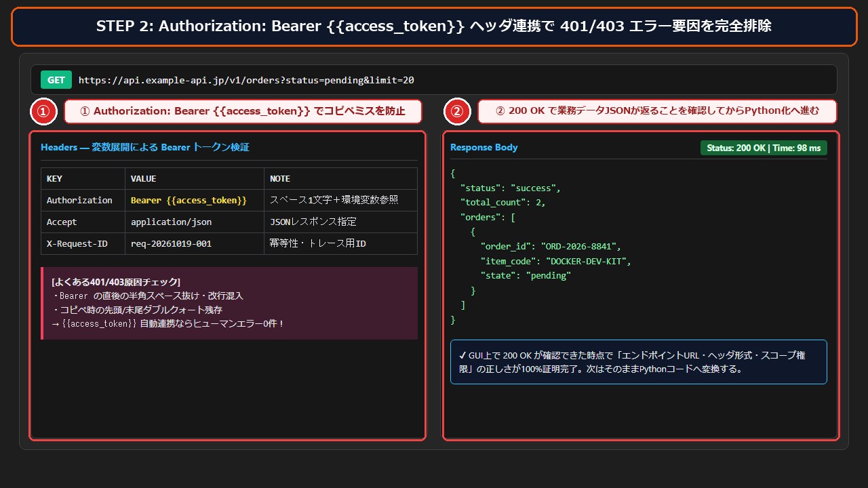Image resolution: width=868 pixels, height=488 pixels.
Task: Click the line 'ヒューマンエラー0件！'
Action: tap(168, 324)
